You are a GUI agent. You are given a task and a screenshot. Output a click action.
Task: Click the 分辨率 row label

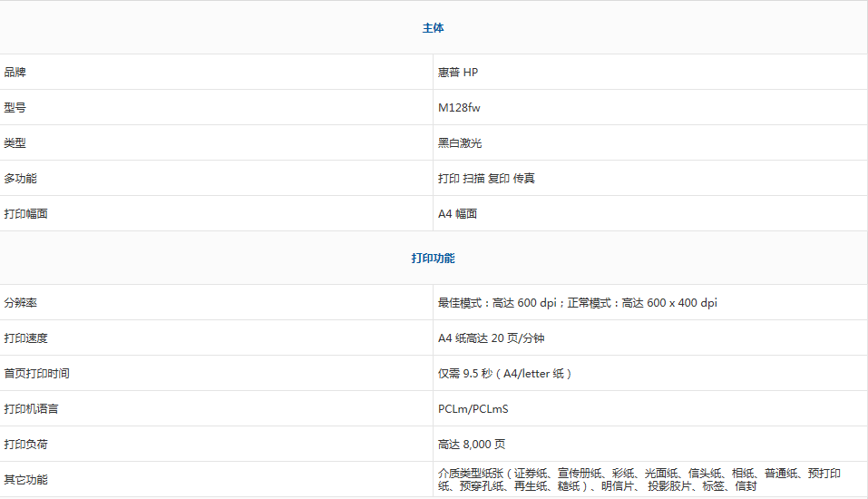click(x=21, y=302)
